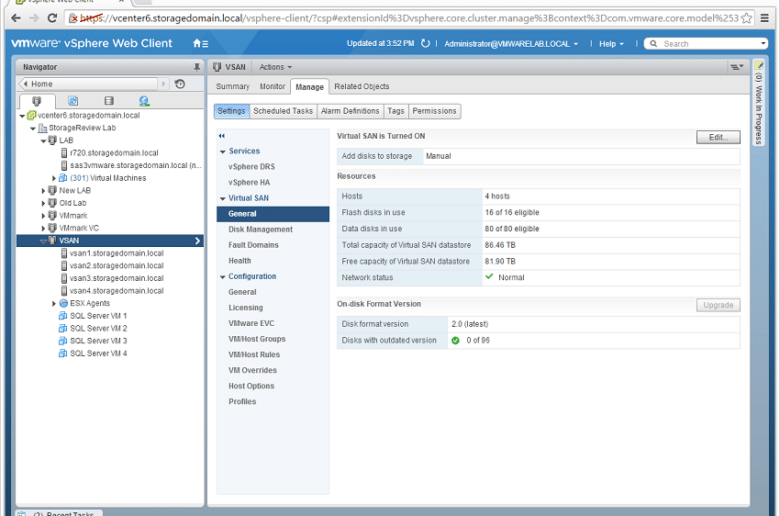Image resolution: width=780 pixels, height=516 pixels.
Task: Collapse the settings side menu
Action: pyautogui.click(x=222, y=135)
